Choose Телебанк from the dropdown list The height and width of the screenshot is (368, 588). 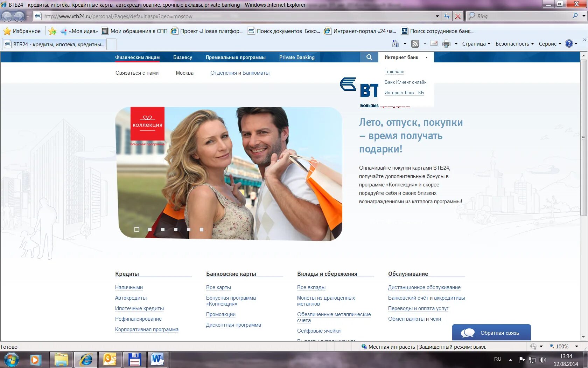394,71
